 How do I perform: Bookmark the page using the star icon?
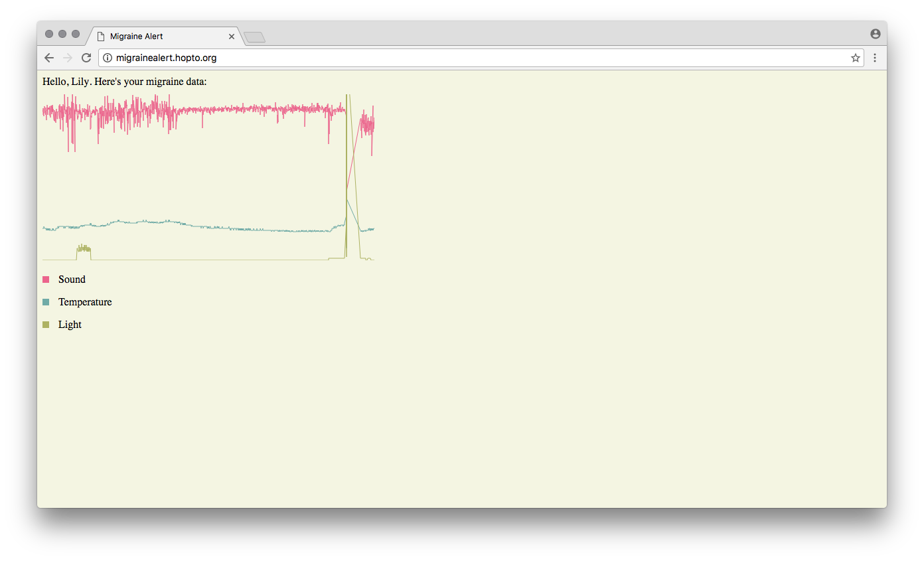point(855,58)
